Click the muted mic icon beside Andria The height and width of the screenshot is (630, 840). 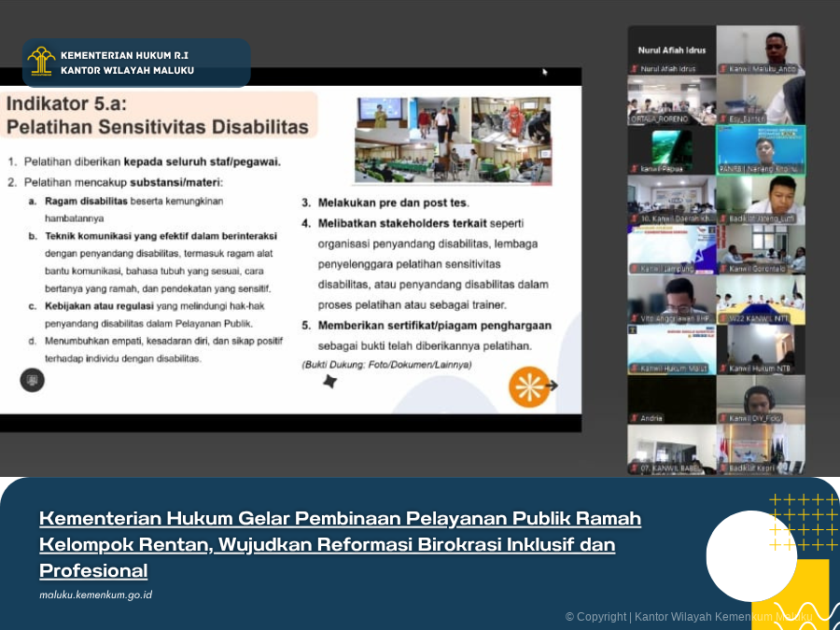click(635, 418)
